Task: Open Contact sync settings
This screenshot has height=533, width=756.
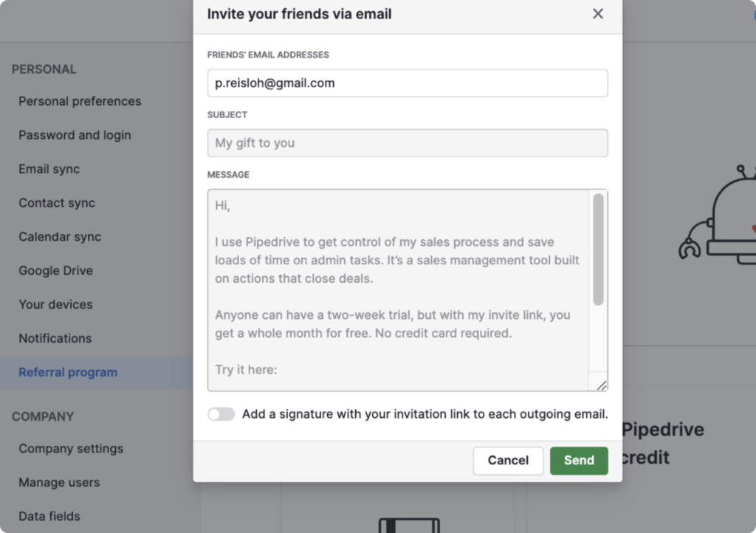Action: [x=57, y=203]
